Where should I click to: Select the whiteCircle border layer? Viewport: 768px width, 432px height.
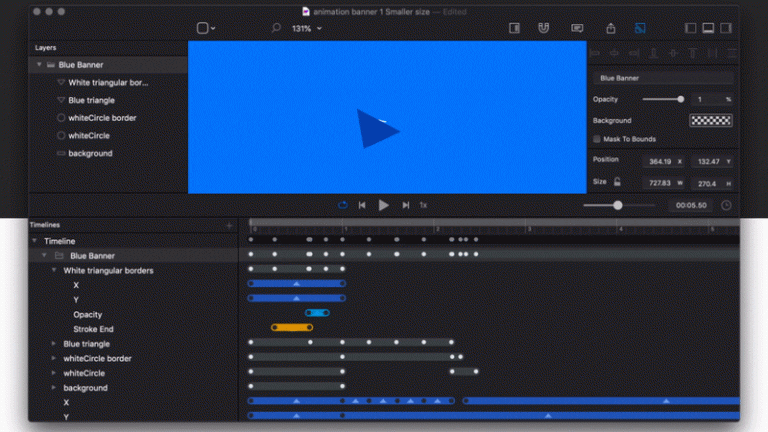pyautogui.click(x=102, y=118)
